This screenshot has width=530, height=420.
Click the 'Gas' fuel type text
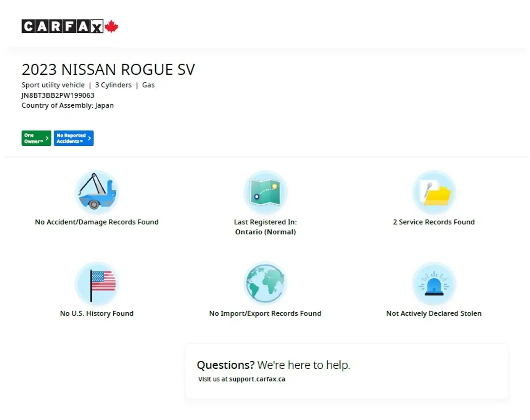pos(148,85)
